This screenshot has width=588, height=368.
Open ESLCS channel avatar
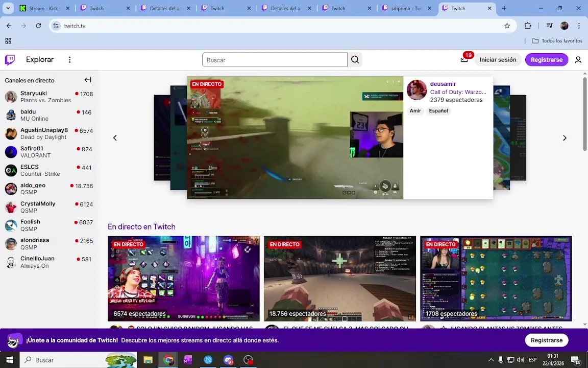point(11,171)
